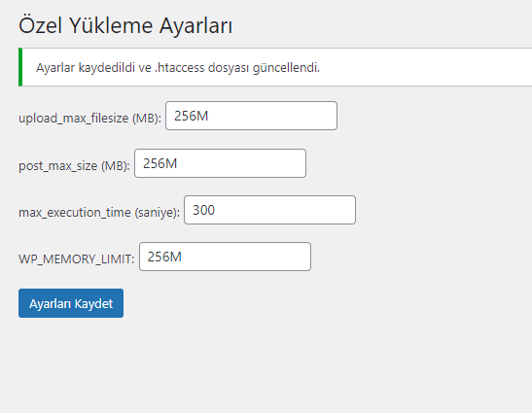532x413 pixels.
Task: Place cursor on 256M in WP_MEMORY_LIMIT
Action: point(164,257)
